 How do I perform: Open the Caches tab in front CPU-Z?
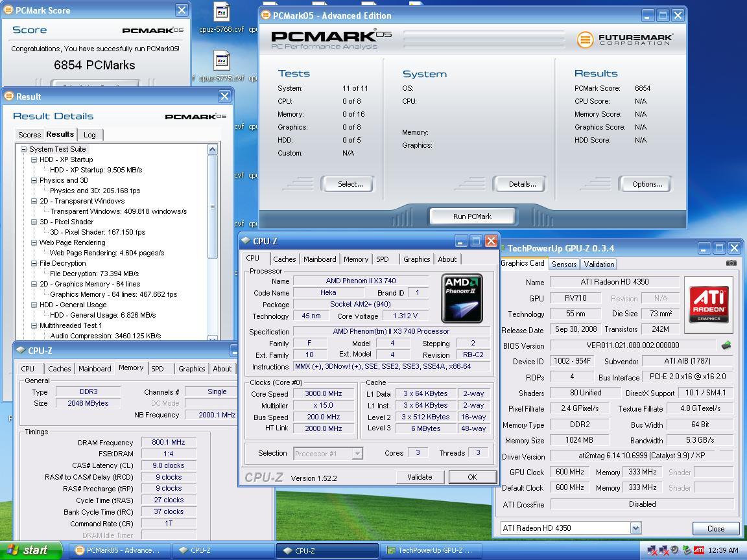point(285,259)
